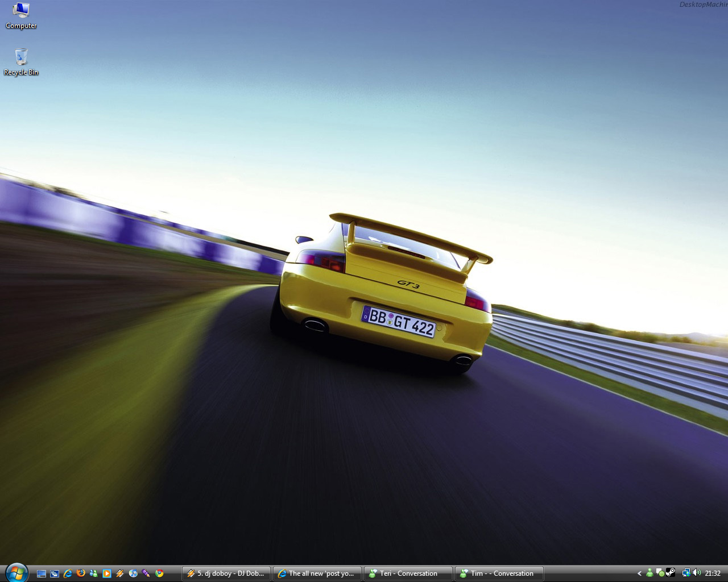
Task: Expand hidden system tray icons
Action: pos(639,573)
